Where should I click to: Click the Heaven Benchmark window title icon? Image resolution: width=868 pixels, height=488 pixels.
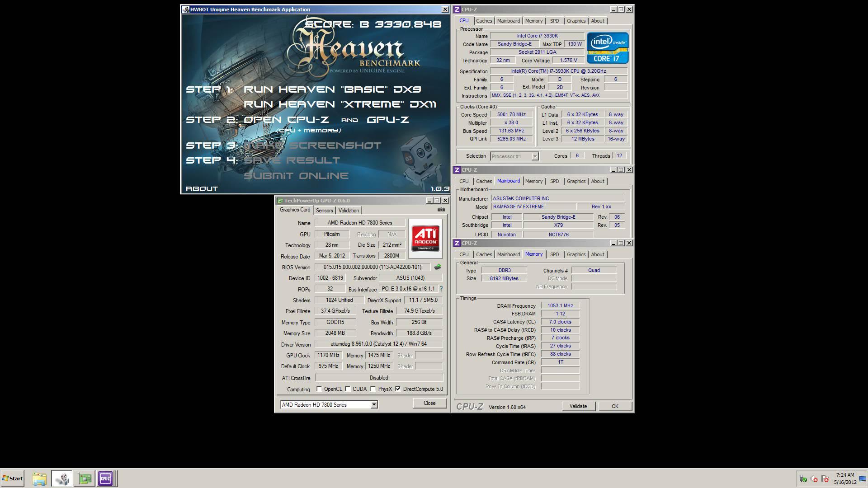[185, 9]
